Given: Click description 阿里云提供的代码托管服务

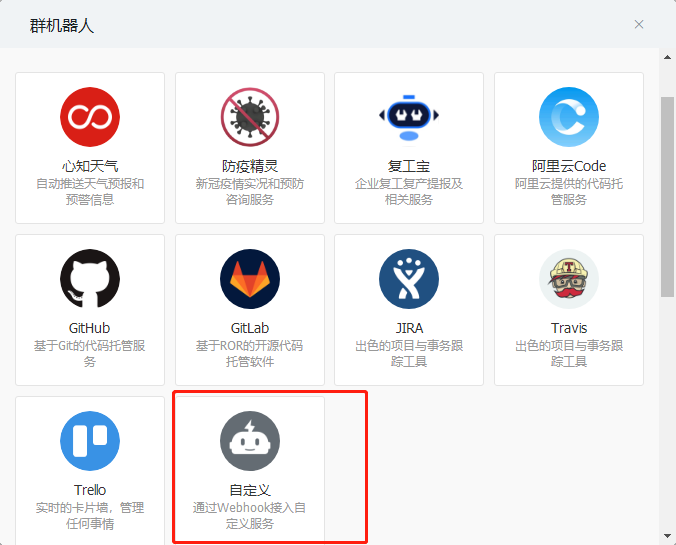Looking at the screenshot, I should click(569, 191).
